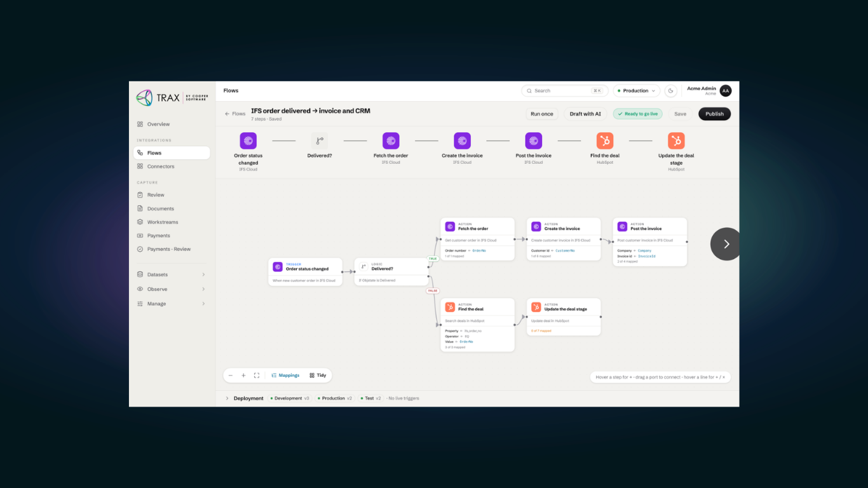Click the Ready to go live badge
Viewport: 868px width, 488px height.
(x=637, y=114)
